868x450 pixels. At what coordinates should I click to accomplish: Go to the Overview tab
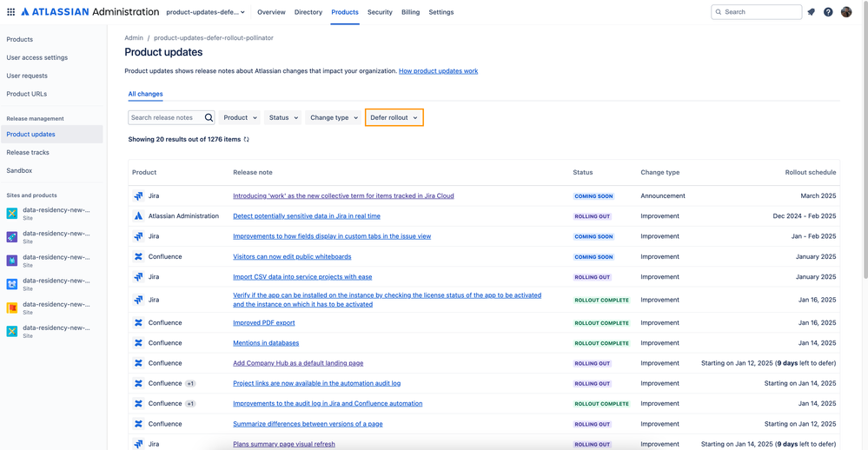tap(271, 11)
